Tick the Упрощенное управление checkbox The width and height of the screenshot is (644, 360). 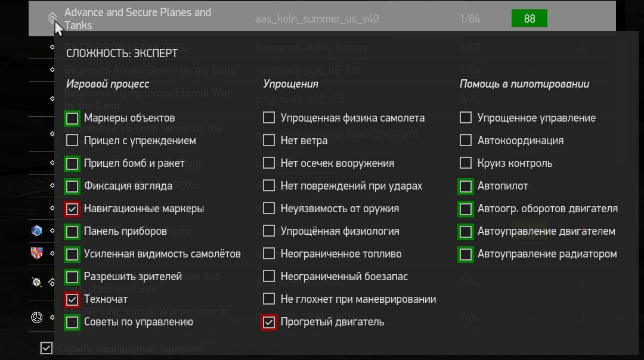[x=466, y=118]
